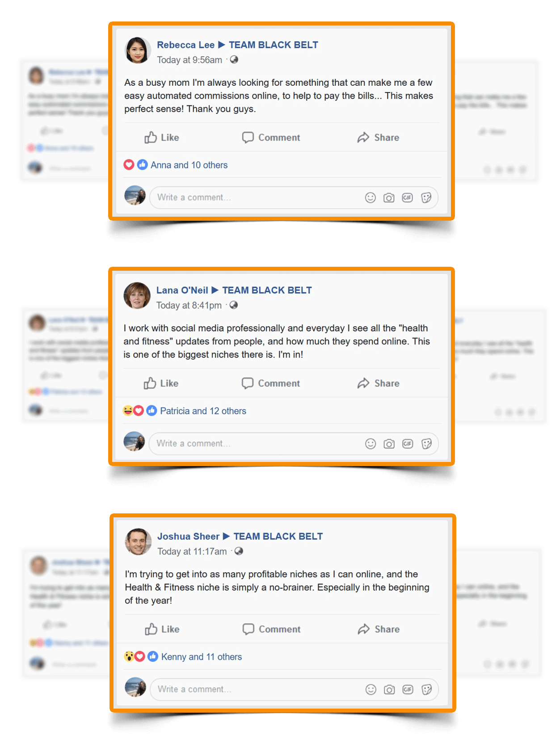The height and width of the screenshot is (743, 560).
Task: Click the love reaction icon on Kenny's reactions
Action: pyautogui.click(x=140, y=656)
